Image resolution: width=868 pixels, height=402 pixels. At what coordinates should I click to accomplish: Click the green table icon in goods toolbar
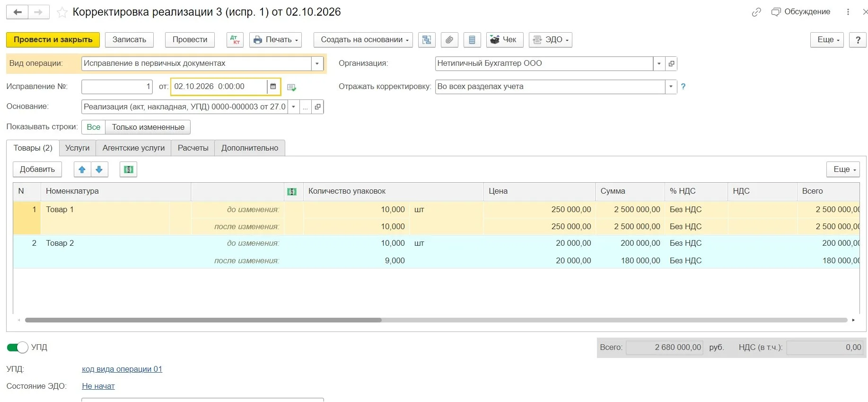[x=129, y=170]
